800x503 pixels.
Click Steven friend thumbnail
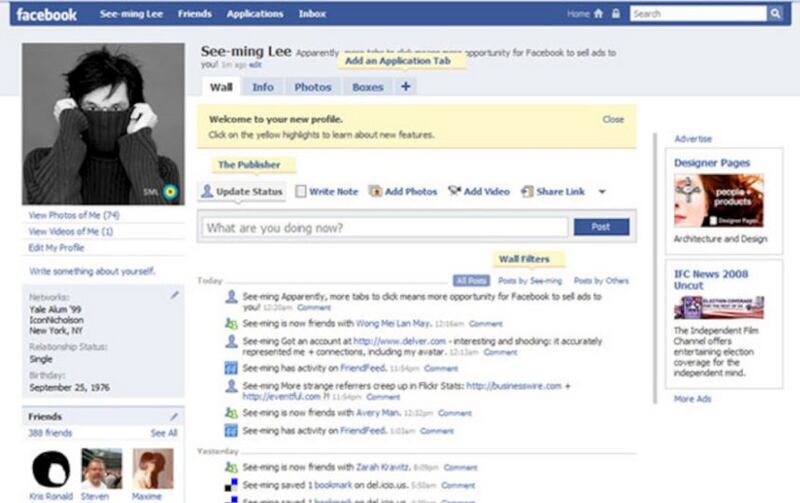coord(102,469)
